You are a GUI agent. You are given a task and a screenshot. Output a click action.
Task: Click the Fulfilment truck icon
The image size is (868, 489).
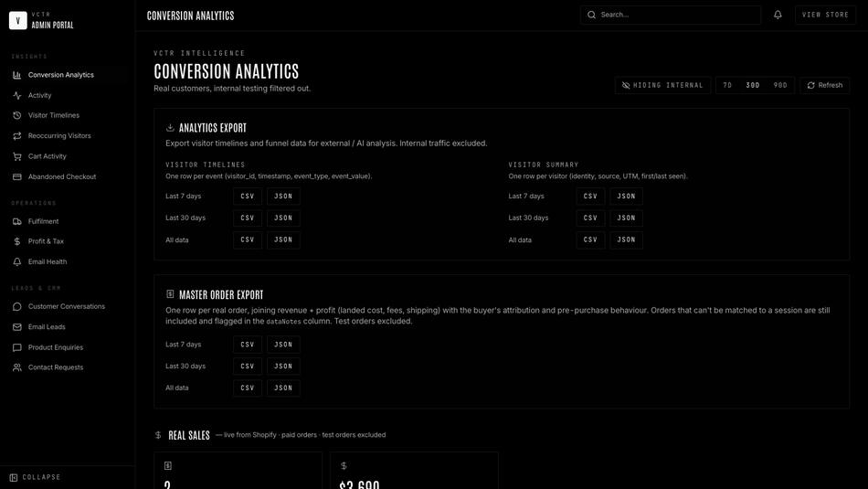(17, 221)
